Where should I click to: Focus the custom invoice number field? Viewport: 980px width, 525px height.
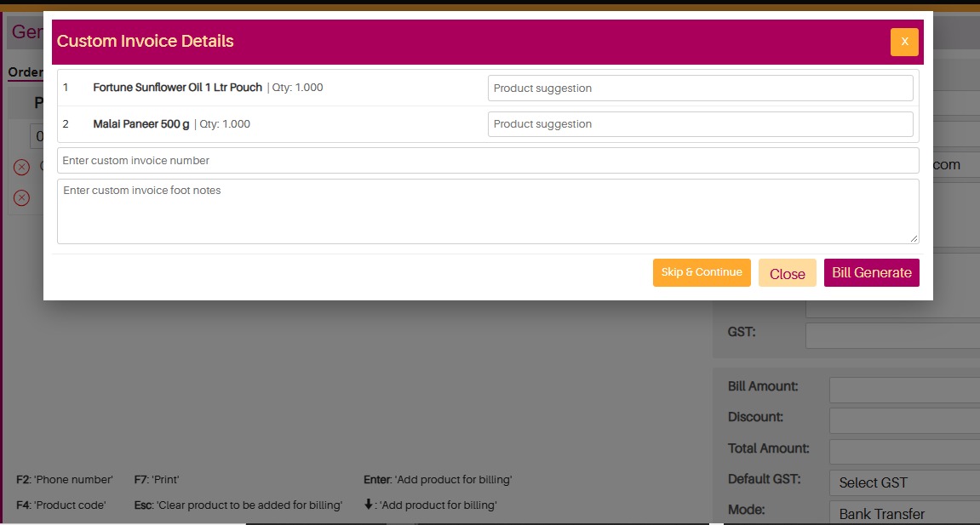coord(488,161)
